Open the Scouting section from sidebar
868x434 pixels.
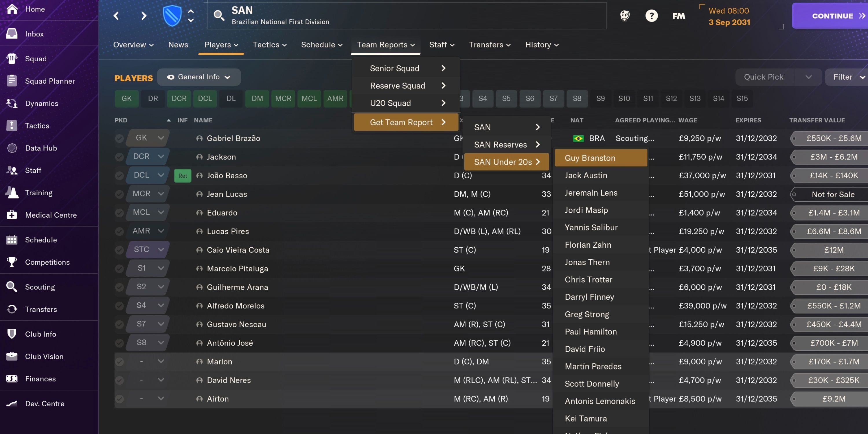click(x=39, y=287)
